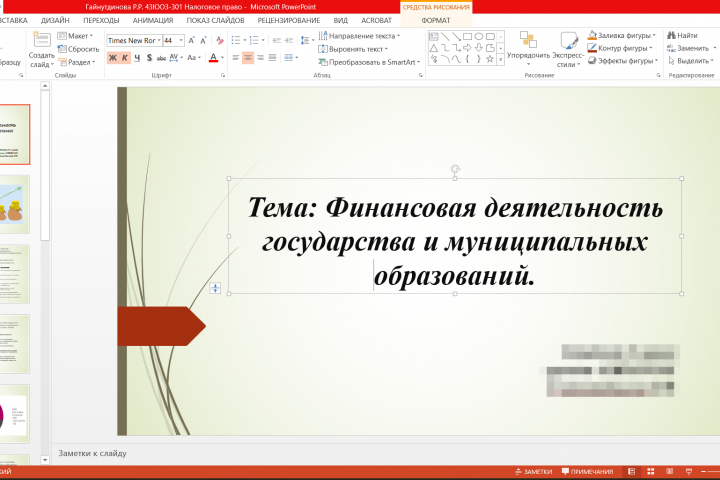Screen dimensions: 720x480
Task: Select the five-point star shape
Action: pyautogui.click(x=490, y=59)
